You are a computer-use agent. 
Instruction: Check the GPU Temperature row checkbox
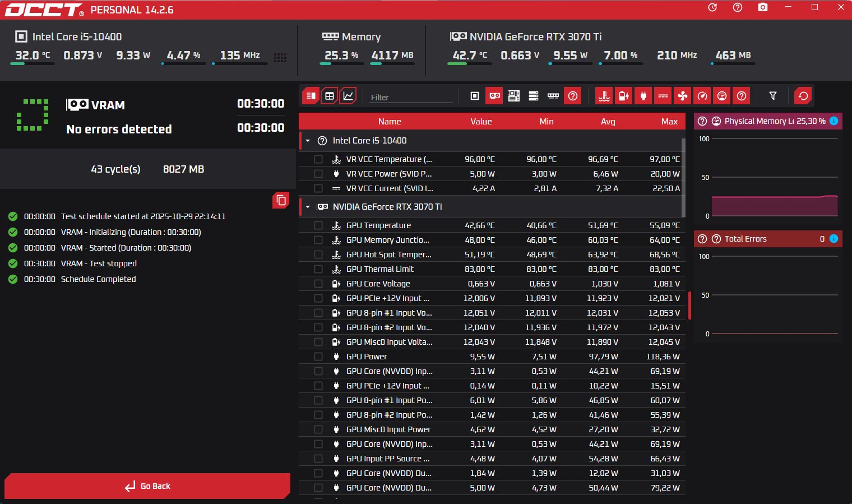click(x=318, y=225)
